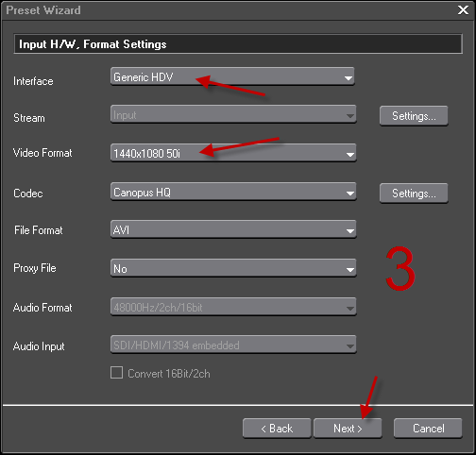The image size is (476, 455).
Task: Go to previous step with Back
Action: tap(277, 429)
